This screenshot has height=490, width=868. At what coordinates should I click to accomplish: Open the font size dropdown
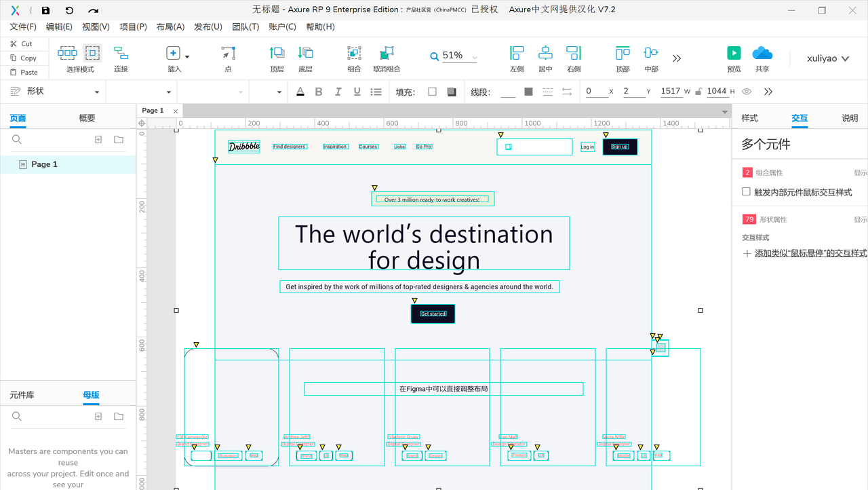279,92
